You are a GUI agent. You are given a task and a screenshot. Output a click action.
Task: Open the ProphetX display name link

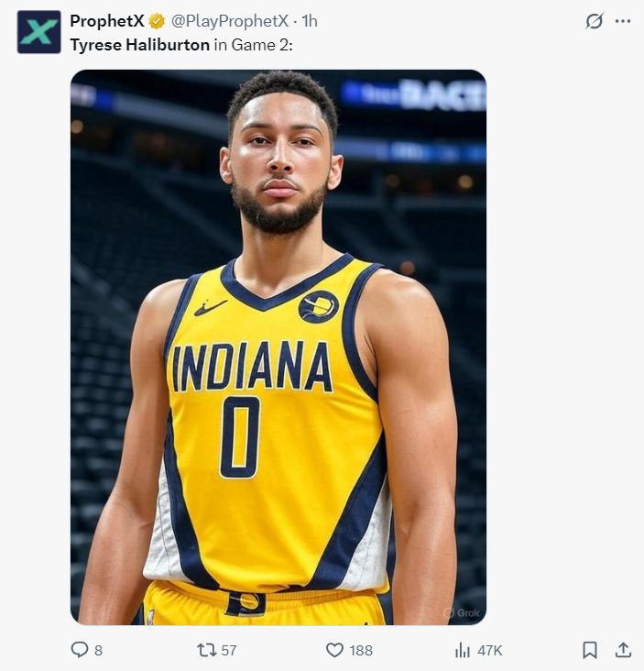[106, 21]
